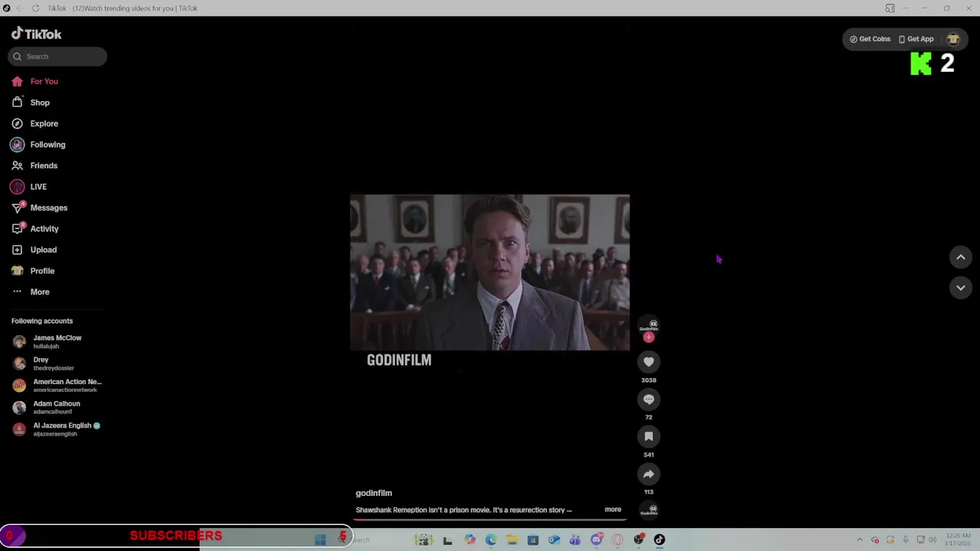Open the video comments

coord(648,399)
